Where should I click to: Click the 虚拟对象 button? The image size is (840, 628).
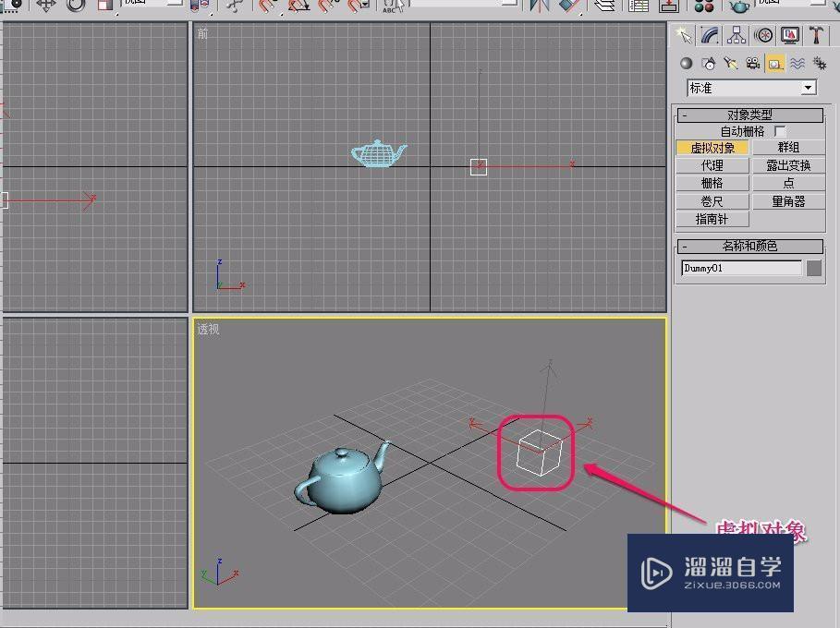click(x=712, y=148)
